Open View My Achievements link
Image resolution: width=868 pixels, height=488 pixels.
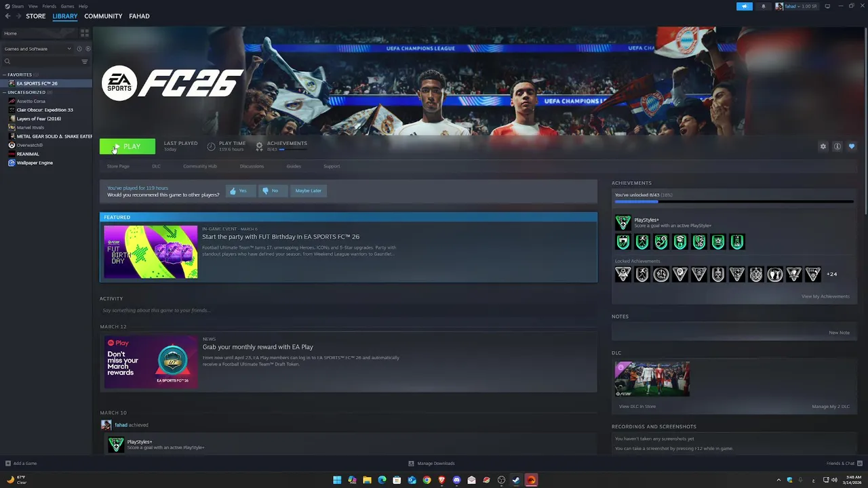tap(825, 296)
